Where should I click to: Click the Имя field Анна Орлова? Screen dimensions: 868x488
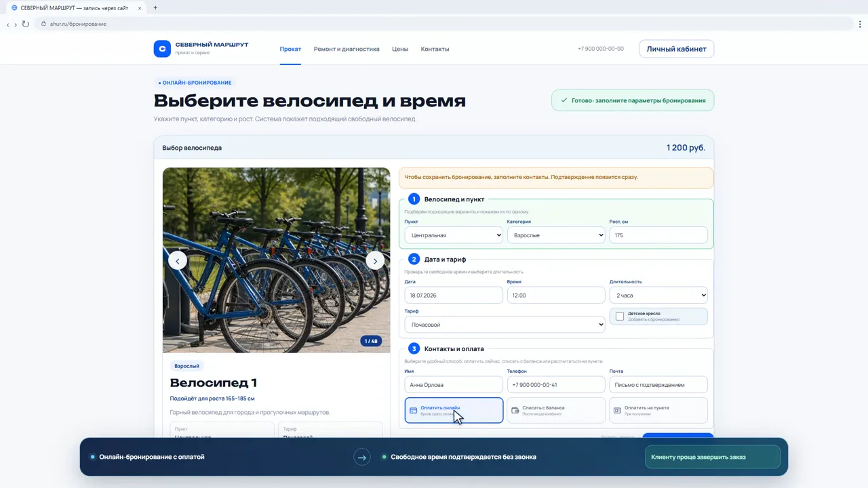click(454, 384)
